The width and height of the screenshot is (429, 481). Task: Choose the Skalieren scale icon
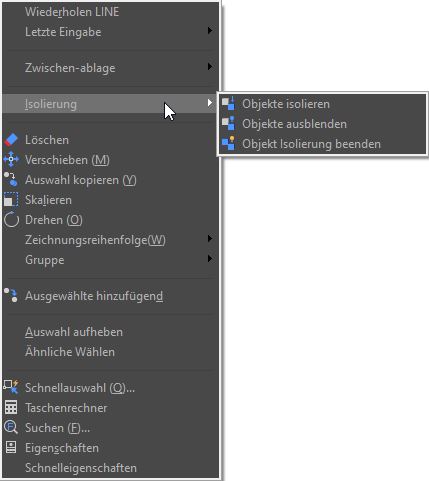(11, 199)
